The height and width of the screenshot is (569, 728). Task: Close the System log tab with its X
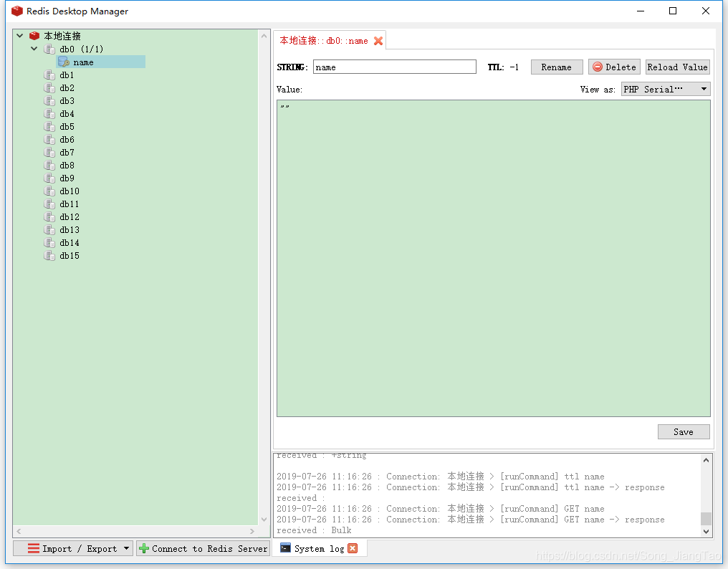(353, 548)
